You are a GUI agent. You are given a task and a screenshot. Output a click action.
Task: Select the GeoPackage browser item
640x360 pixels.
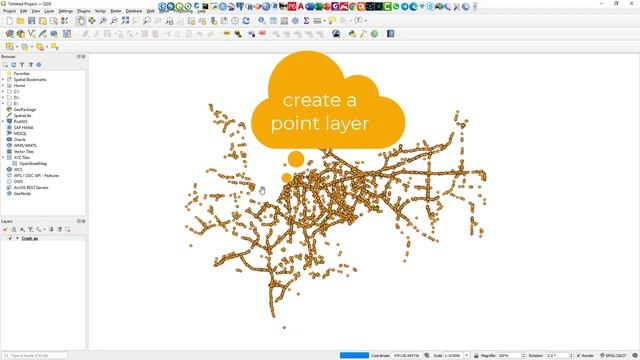pos(25,110)
